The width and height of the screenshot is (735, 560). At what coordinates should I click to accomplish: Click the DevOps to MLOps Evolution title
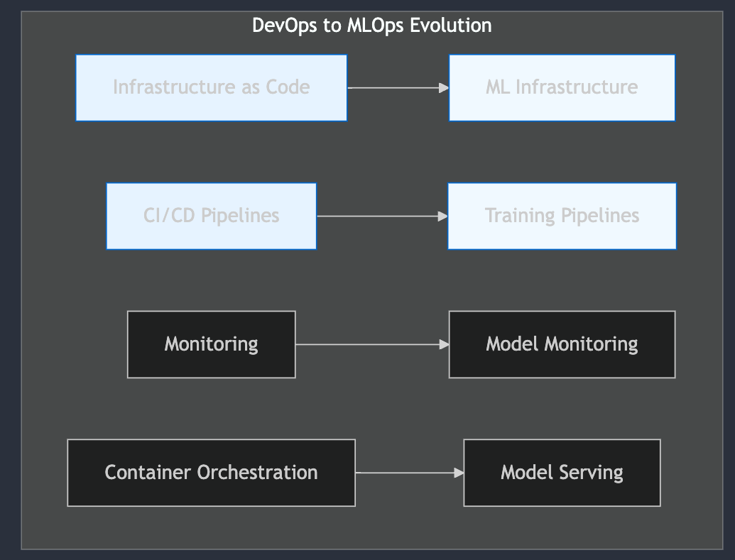371,26
